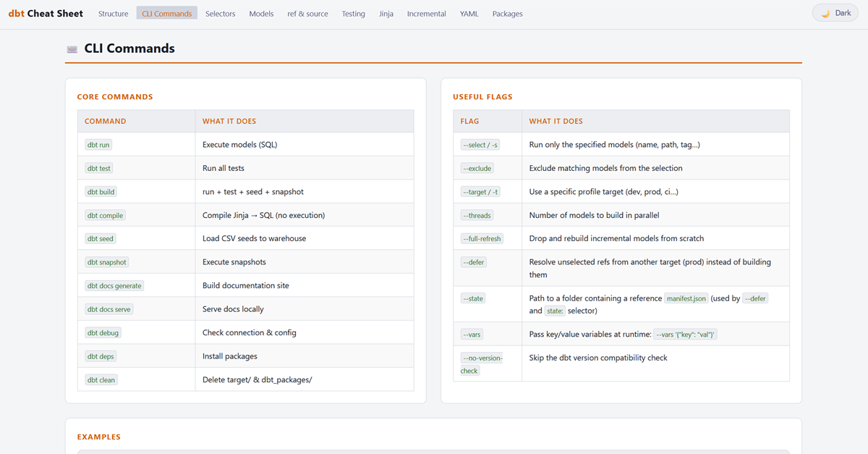
Task: Click the 'dbt docs generate' command chip
Action: coord(114,285)
